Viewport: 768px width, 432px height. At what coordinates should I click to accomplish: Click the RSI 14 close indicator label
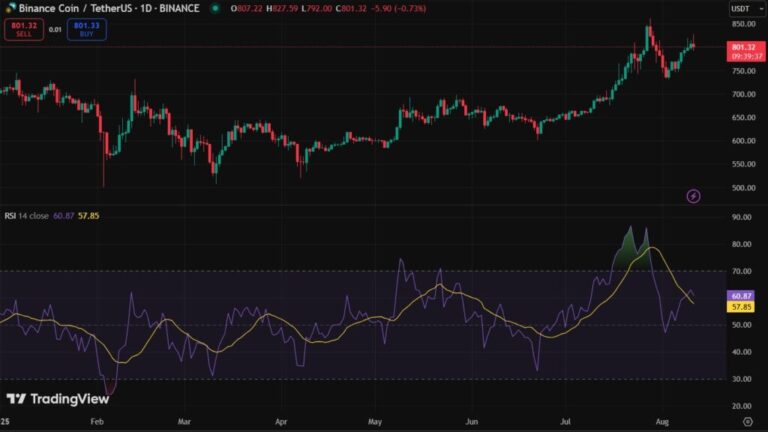pyautogui.click(x=26, y=216)
